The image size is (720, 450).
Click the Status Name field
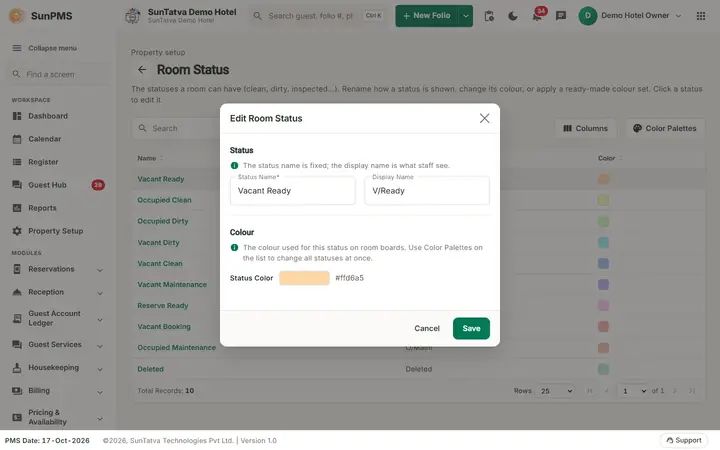[x=292, y=191]
